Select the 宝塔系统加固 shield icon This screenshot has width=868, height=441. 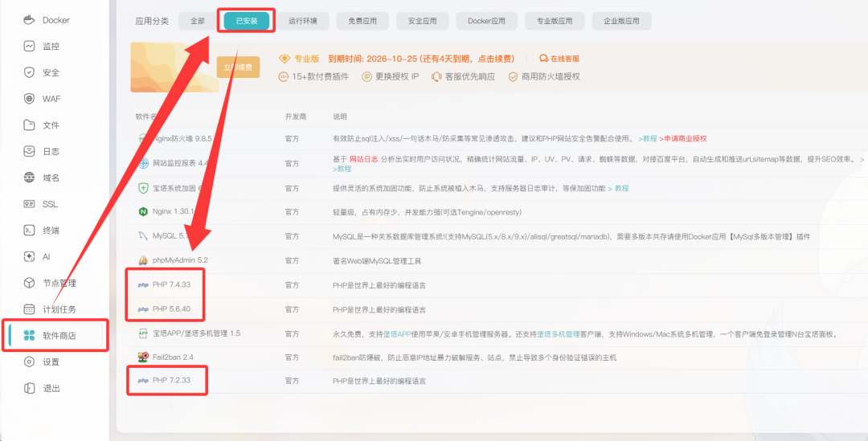coord(143,188)
